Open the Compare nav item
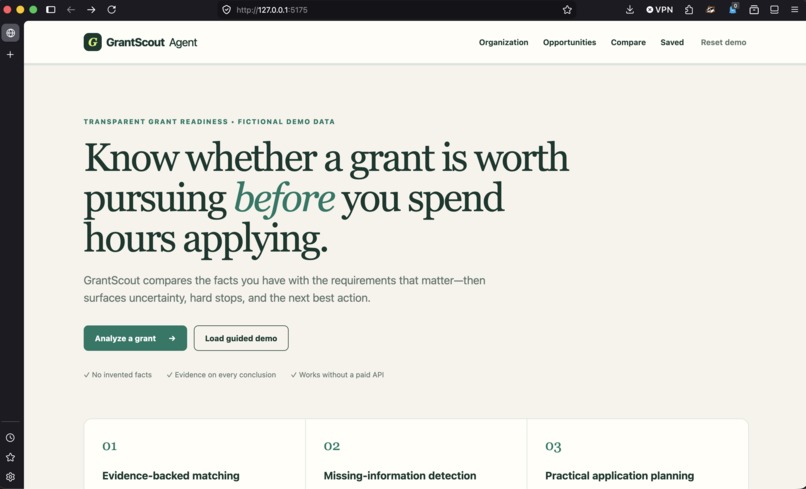 pyautogui.click(x=628, y=43)
